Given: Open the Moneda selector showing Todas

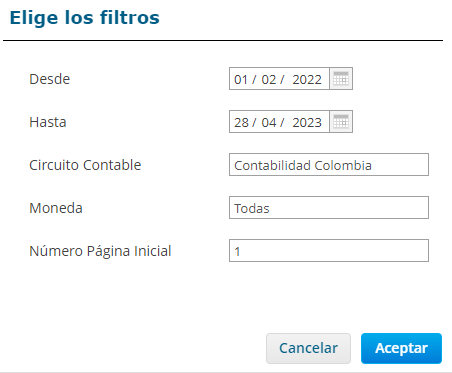Looking at the screenshot, I should pos(329,208).
